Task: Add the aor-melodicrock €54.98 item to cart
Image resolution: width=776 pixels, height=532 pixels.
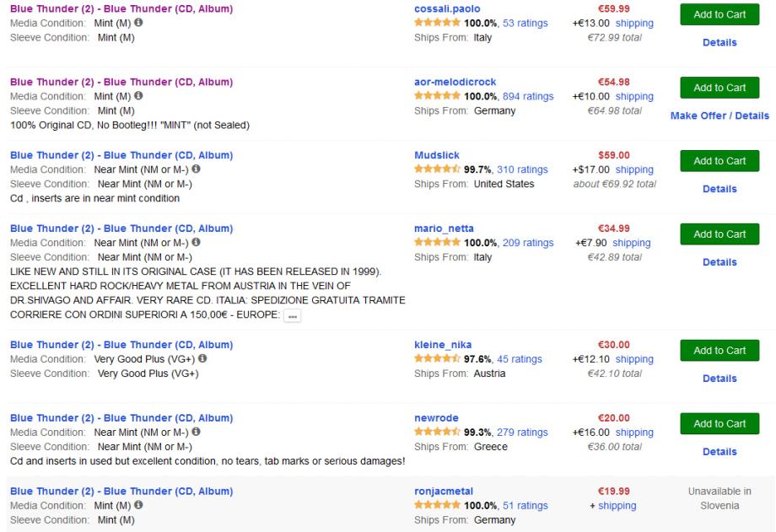Action: (719, 88)
